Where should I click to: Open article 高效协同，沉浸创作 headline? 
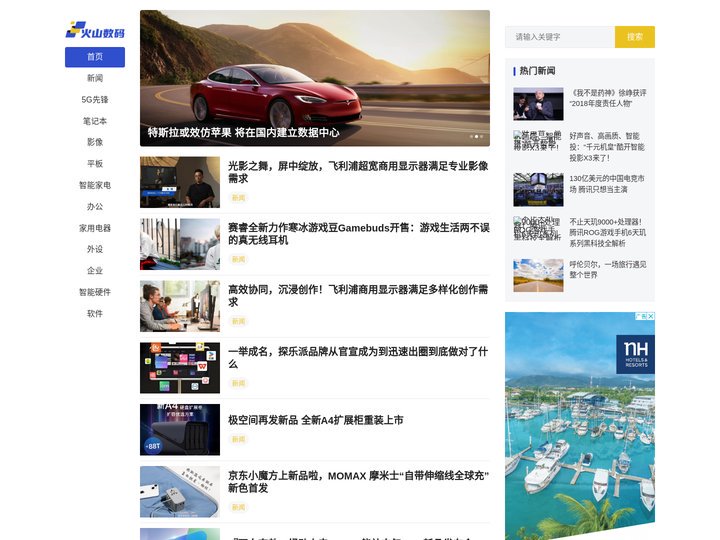(x=358, y=296)
